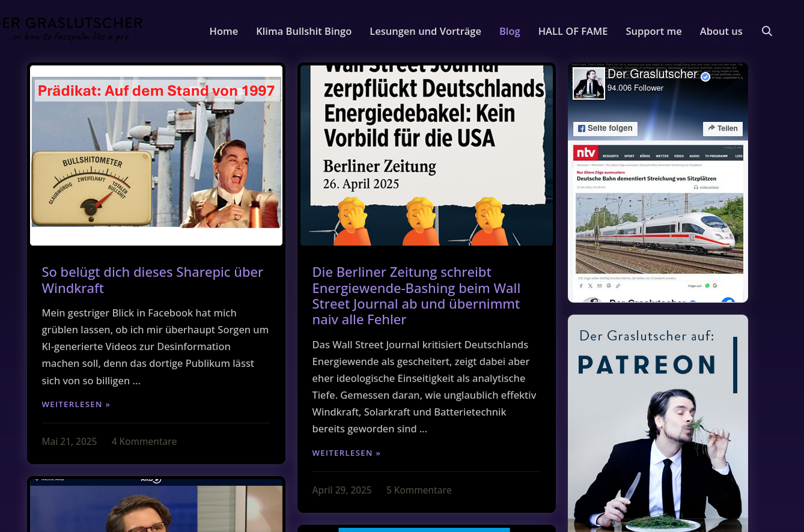Open the Facebook profile picture
804x532 pixels.
[x=589, y=83]
